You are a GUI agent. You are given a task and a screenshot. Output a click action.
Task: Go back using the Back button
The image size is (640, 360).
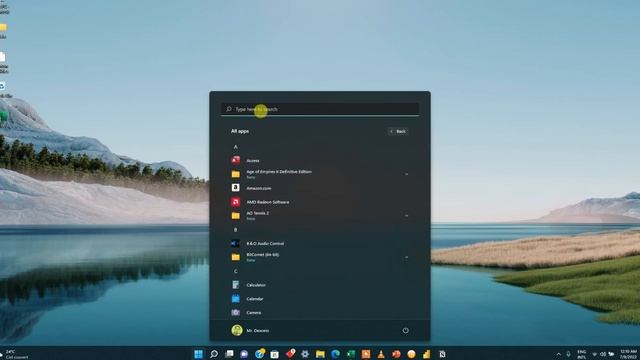click(x=398, y=131)
